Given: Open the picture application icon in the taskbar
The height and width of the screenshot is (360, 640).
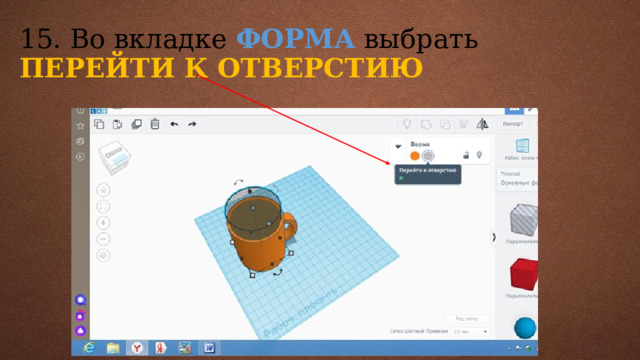Looking at the screenshot, I should pyautogui.click(x=185, y=348).
